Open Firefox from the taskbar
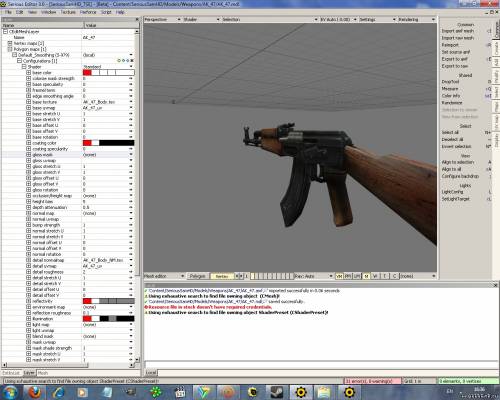Image resolution: width=500 pixels, height=400 pixels. (34, 392)
